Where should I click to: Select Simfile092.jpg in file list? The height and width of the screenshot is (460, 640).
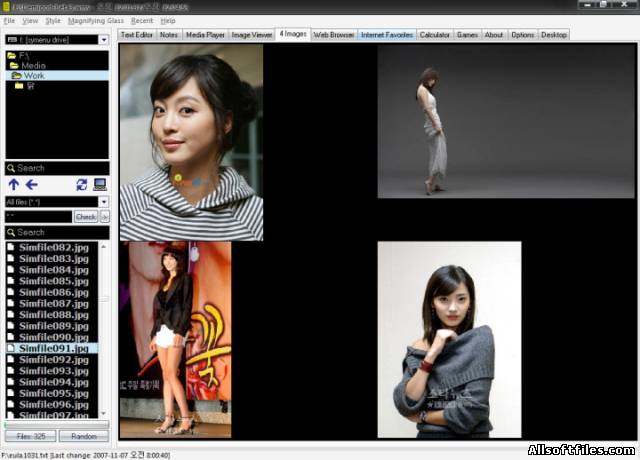(x=53, y=360)
